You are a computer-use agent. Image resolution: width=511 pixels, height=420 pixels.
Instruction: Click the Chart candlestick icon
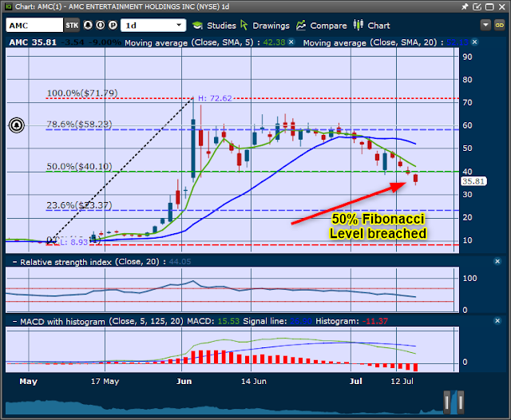click(x=358, y=25)
